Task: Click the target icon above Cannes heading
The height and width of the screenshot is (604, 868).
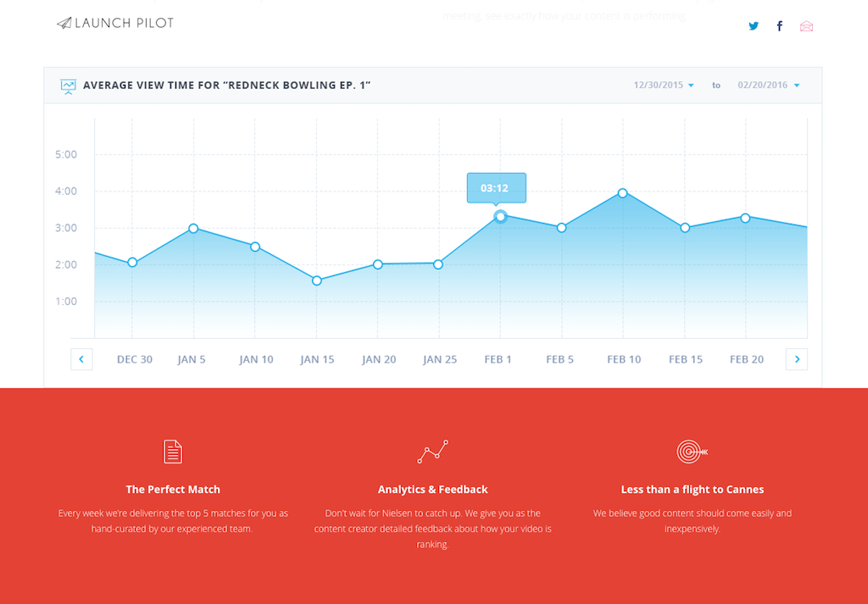Action: 692,452
